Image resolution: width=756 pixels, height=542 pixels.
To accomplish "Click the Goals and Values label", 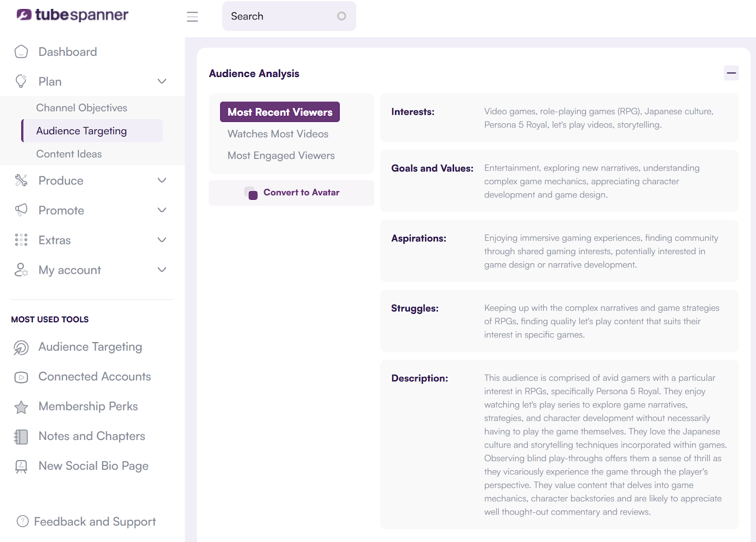I will point(432,168).
